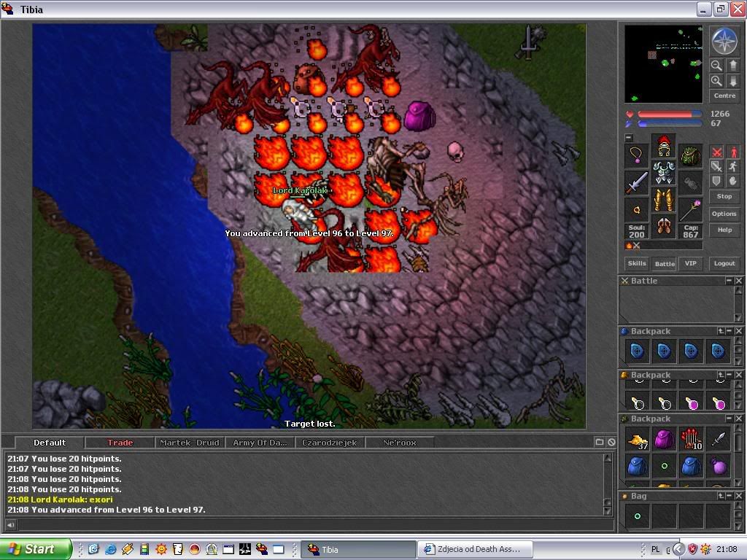Select the burst arrows stack of 10
Image resolution: width=747 pixels, height=560 pixels.
point(691,440)
